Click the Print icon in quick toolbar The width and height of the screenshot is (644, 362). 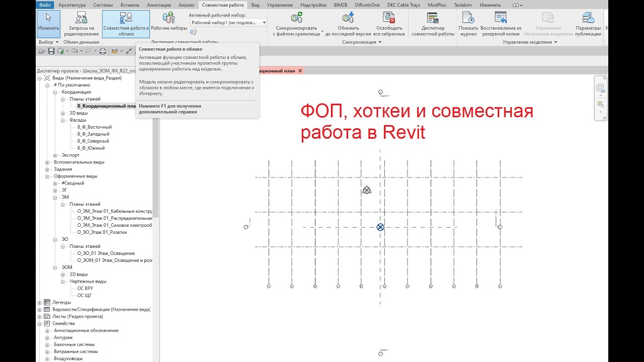point(103,51)
